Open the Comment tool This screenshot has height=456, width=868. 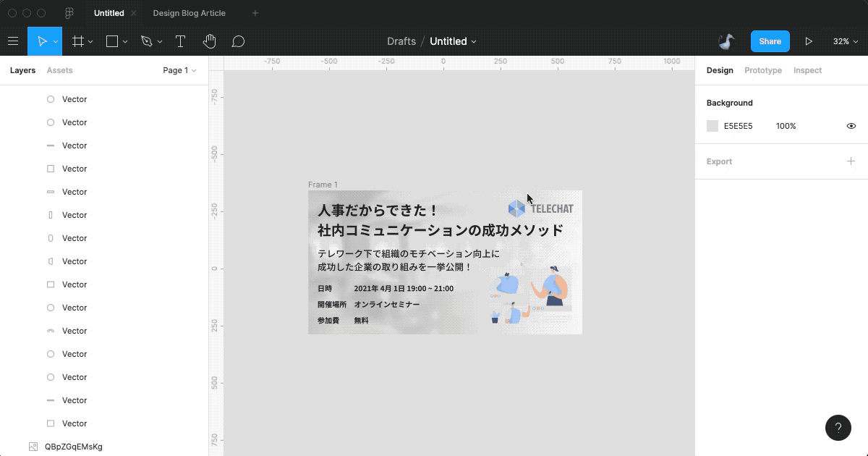pos(238,41)
